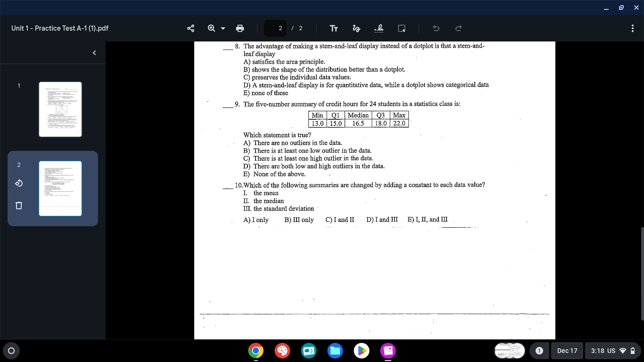Select the Add text annotation tool

pyautogui.click(x=334, y=28)
